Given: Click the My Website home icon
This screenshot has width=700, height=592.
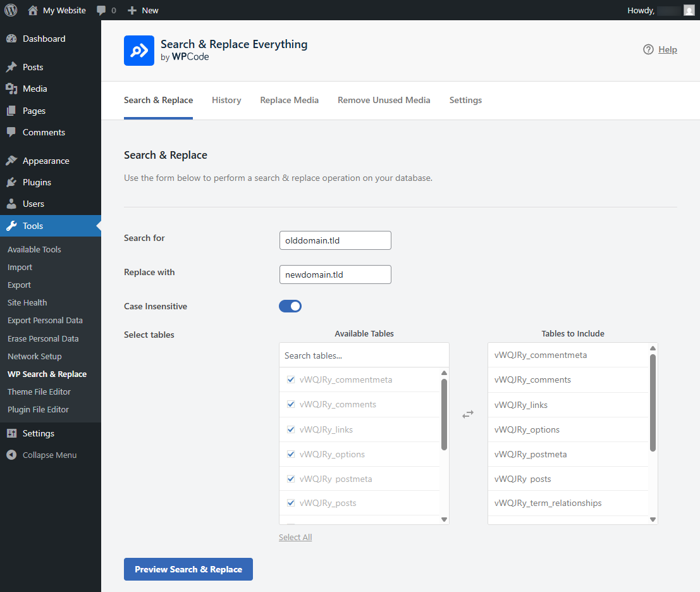Looking at the screenshot, I should (x=33, y=10).
